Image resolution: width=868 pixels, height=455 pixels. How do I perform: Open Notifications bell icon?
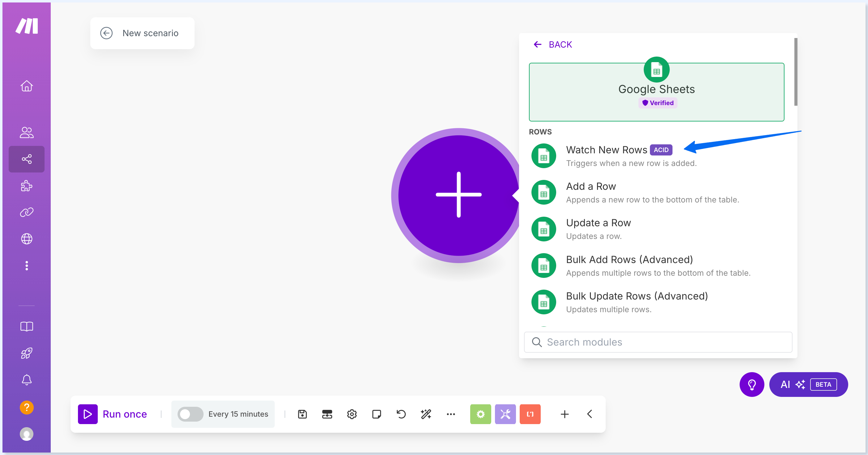(27, 380)
